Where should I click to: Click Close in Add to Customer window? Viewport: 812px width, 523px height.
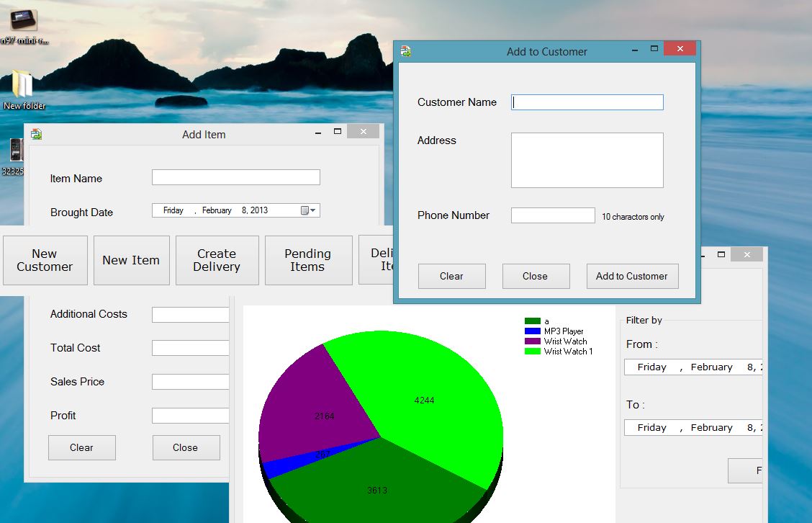(x=536, y=277)
